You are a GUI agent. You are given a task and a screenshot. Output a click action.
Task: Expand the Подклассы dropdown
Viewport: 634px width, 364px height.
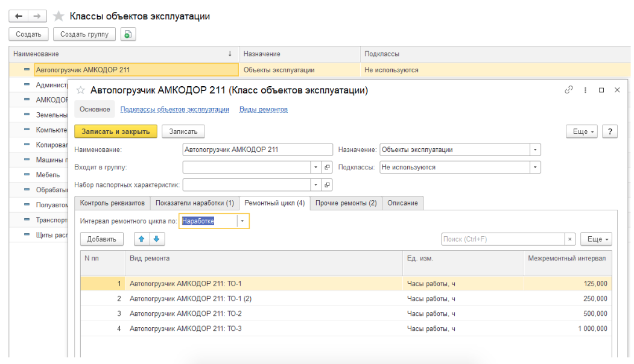[535, 168]
